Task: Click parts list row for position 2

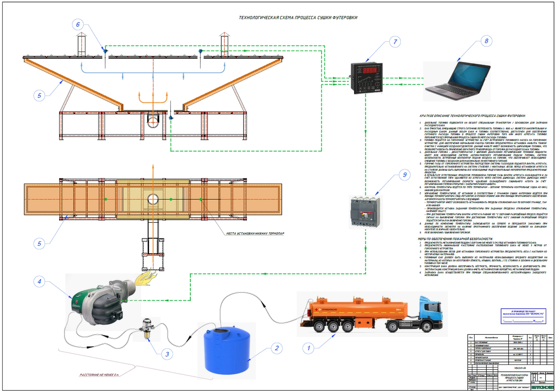Action: (511, 342)
